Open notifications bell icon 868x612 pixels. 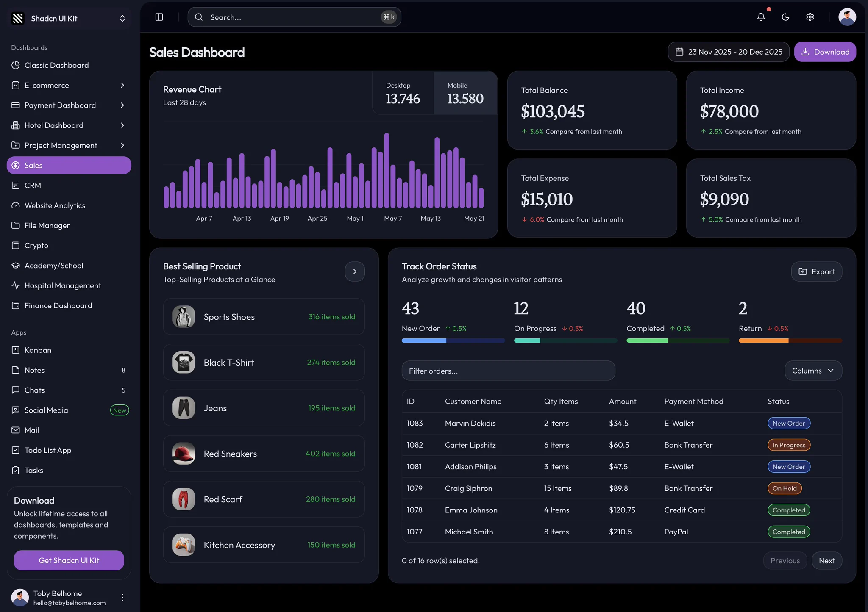pos(761,17)
